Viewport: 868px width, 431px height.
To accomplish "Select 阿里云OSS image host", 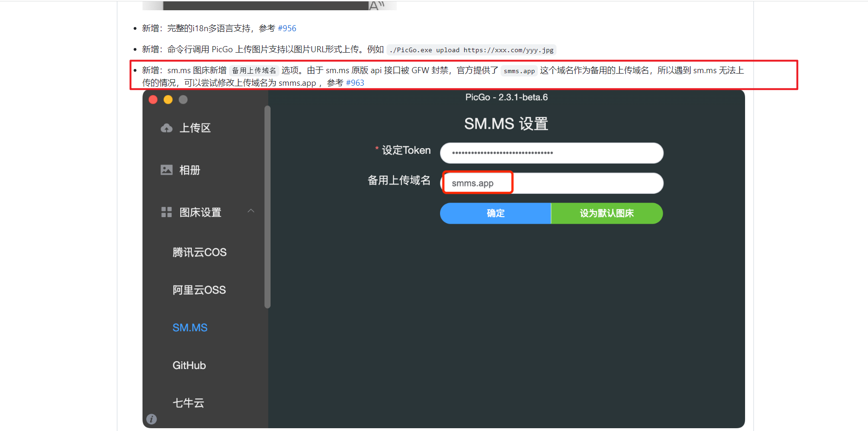I will point(199,290).
